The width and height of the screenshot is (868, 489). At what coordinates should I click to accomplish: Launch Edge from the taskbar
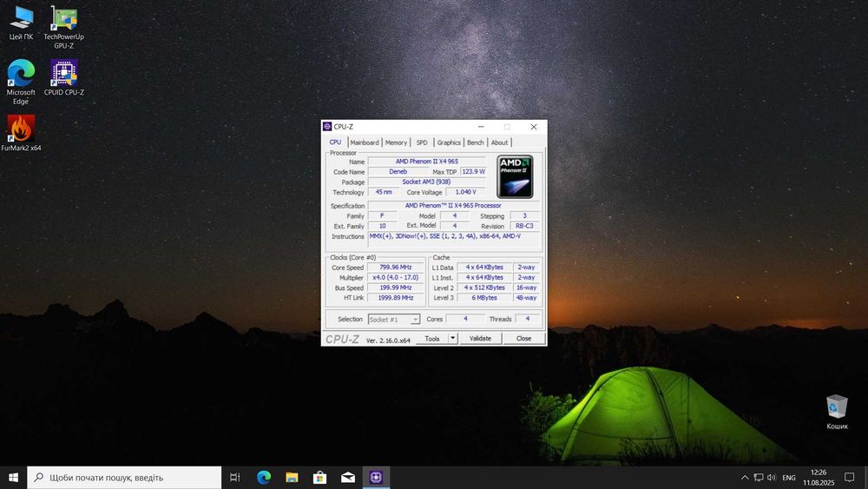tap(264, 478)
